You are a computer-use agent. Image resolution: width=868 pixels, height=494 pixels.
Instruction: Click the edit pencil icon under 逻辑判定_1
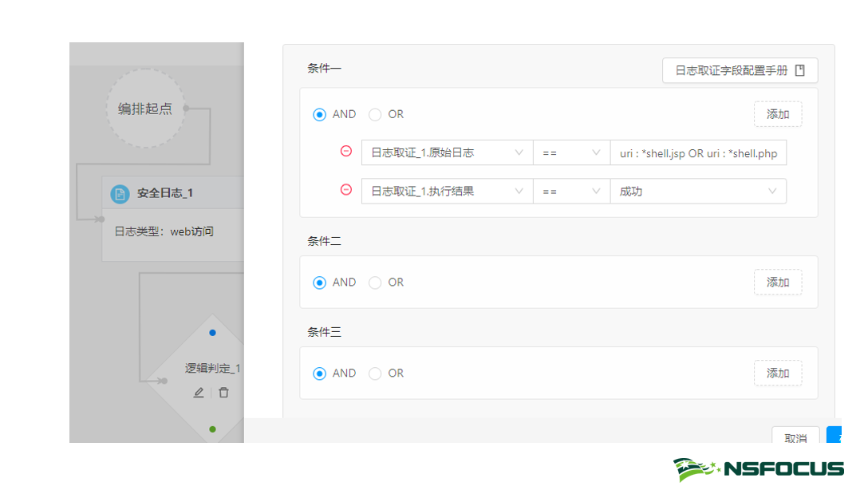coord(199,393)
